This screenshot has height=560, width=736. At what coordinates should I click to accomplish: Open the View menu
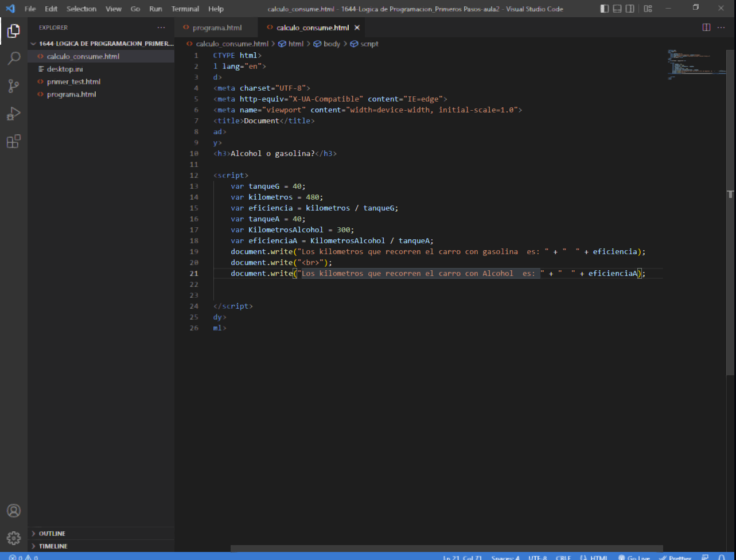pyautogui.click(x=114, y=9)
